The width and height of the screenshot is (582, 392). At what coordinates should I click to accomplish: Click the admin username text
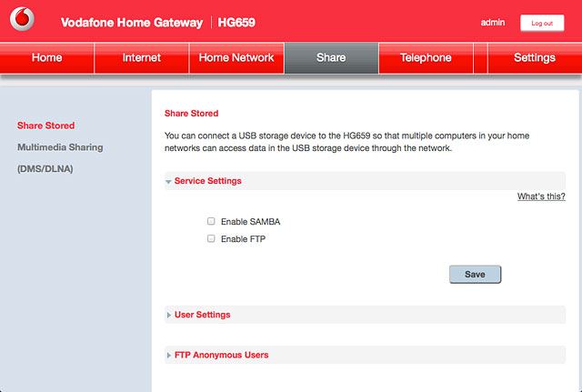(x=493, y=23)
